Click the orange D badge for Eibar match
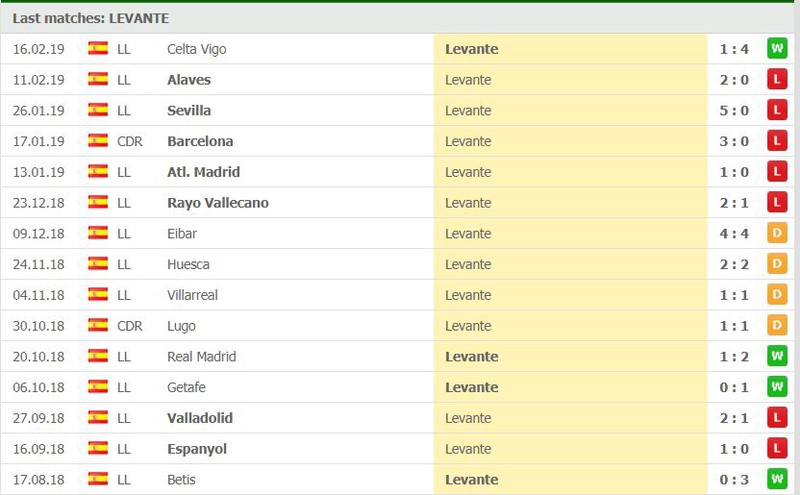 click(777, 233)
